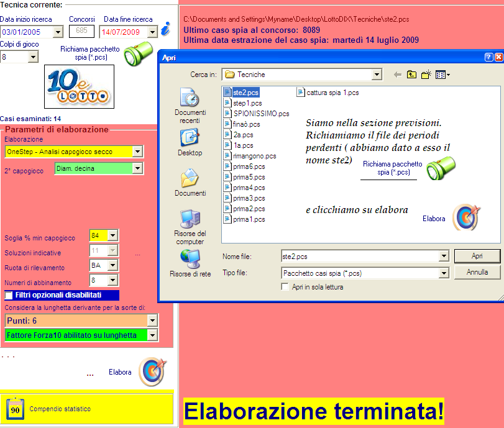Screen dimensions: 504x428
Task: Select the file step1.pcs
Action: click(243, 103)
